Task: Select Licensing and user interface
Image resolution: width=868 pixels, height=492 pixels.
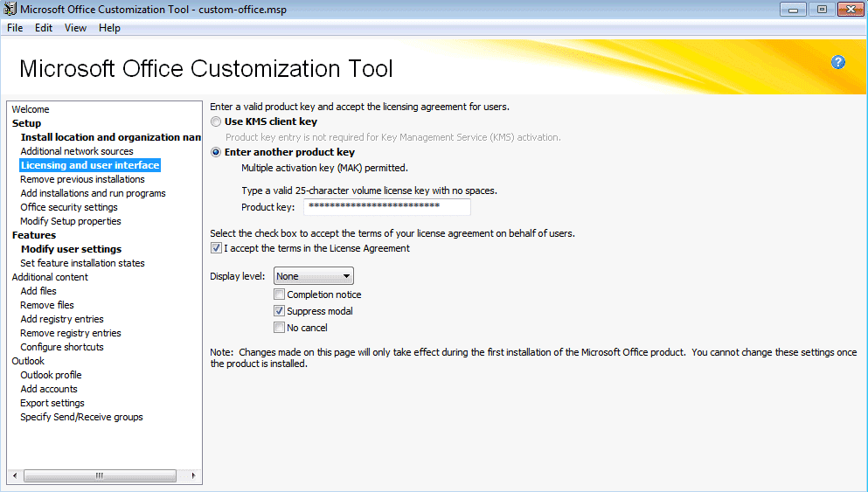Action: click(x=90, y=165)
